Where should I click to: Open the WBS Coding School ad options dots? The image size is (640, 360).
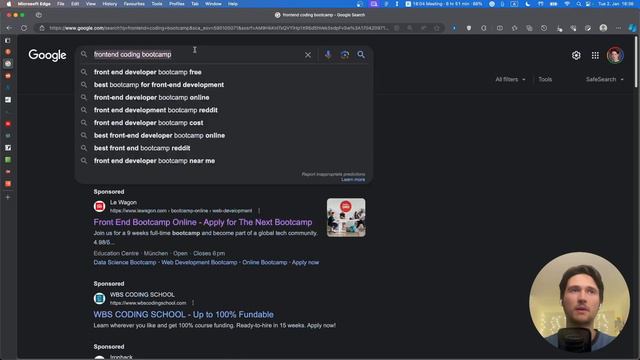[193, 303]
